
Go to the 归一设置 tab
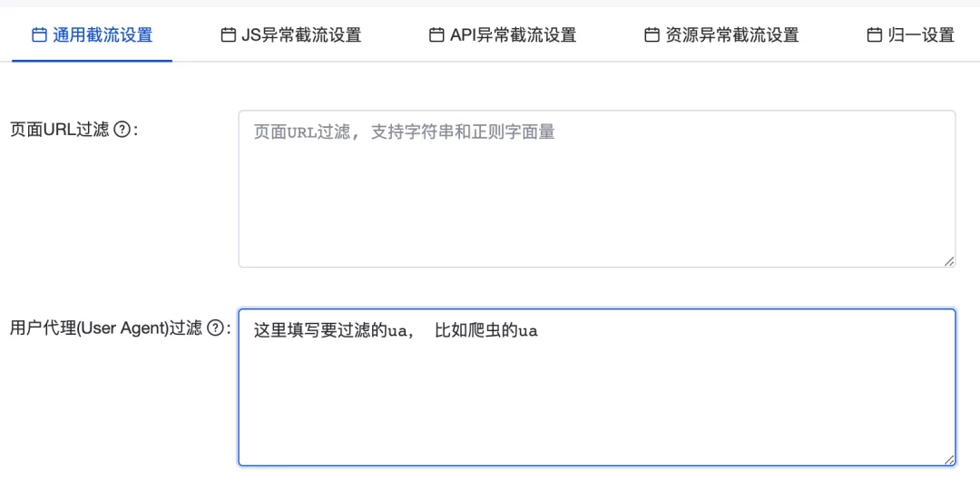click(x=911, y=35)
